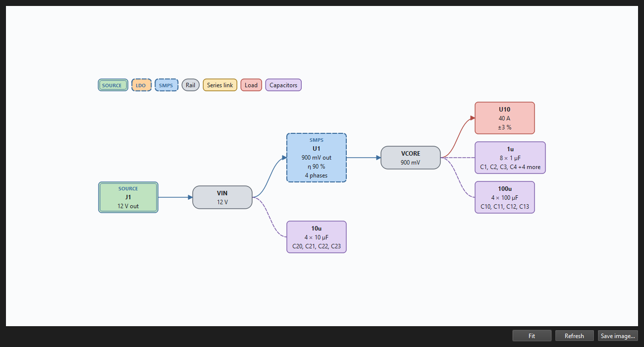Select the Load legend chip

pyautogui.click(x=251, y=85)
